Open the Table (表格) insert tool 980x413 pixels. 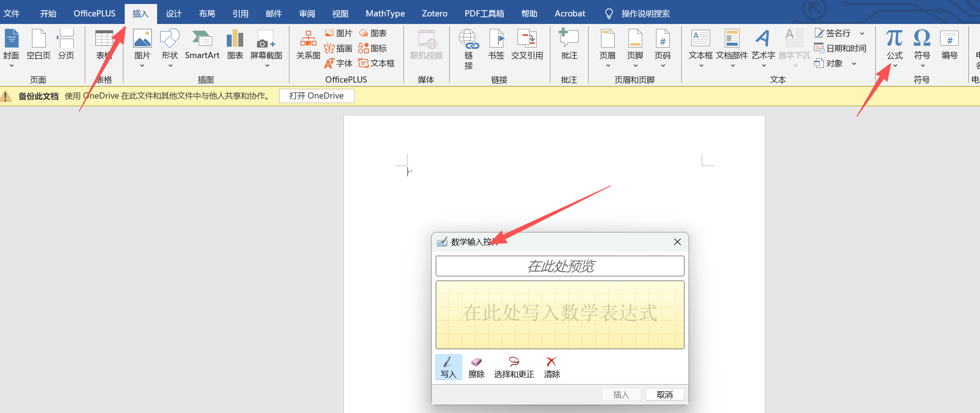[104, 44]
